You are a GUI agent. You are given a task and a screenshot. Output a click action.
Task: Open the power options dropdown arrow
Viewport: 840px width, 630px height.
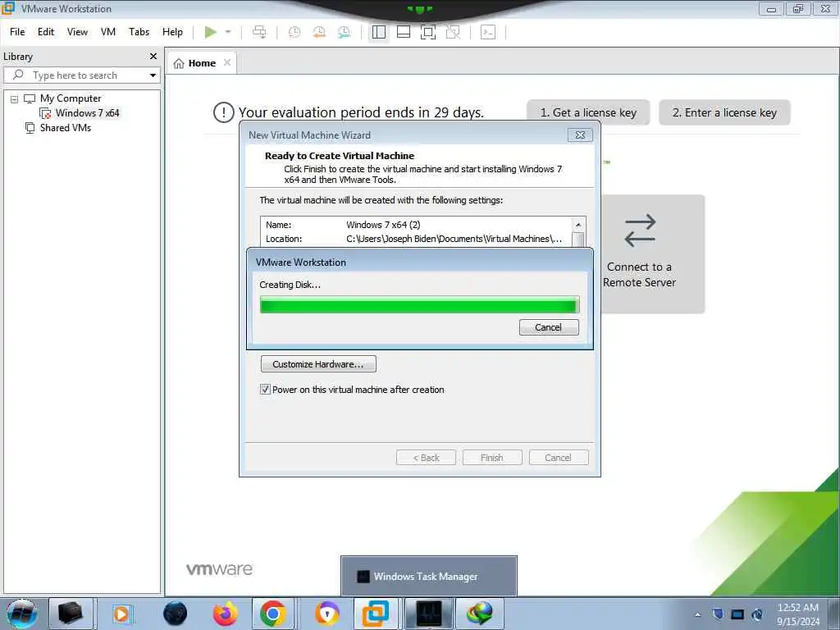228,32
